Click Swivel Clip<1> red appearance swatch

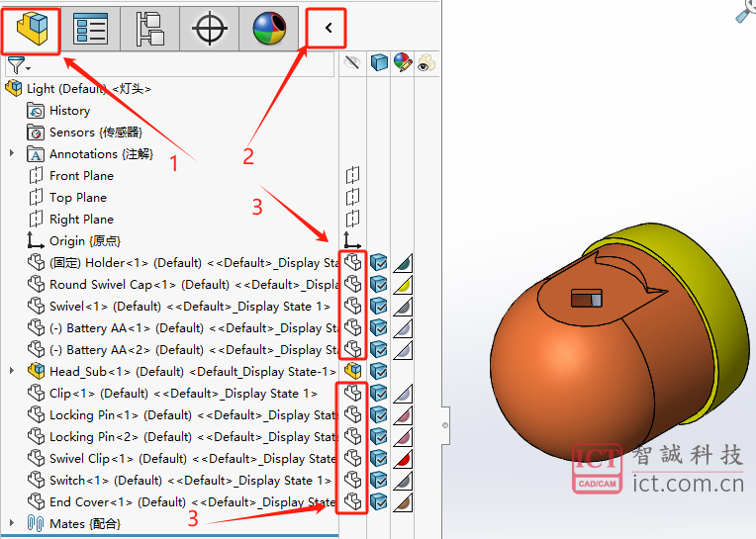pyautogui.click(x=403, y=459)
